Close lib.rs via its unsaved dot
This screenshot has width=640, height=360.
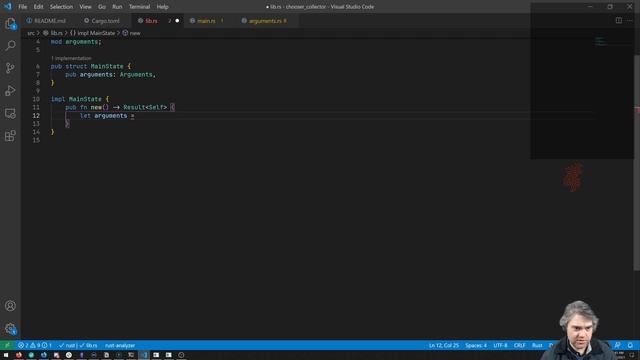pos(177,21)
